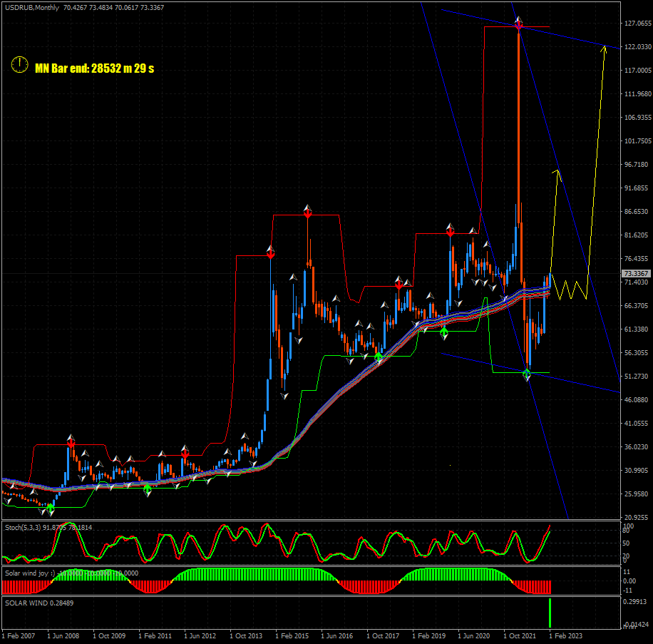This screenshot has height=644, width=653.
Task: Click the 127.0655 value on price scale
Action: 636,24
